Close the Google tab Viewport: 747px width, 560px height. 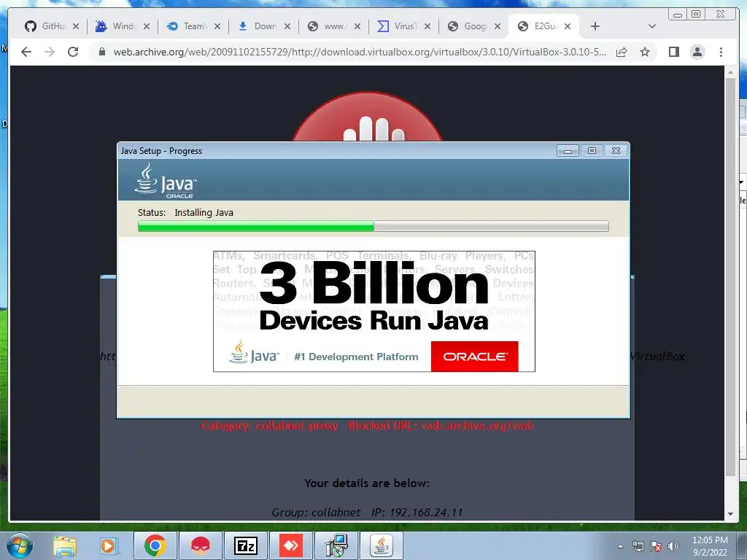pyautogui.click(x=498, y=27)
